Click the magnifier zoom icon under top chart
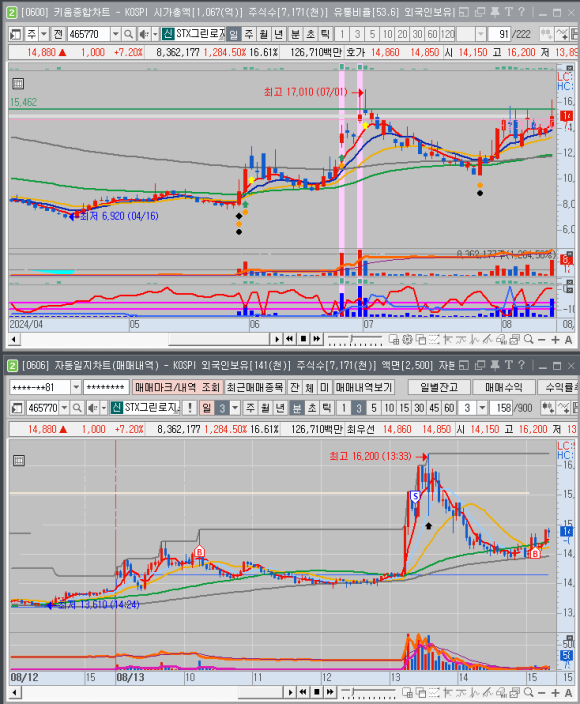Image resolution: width=580 pixels, height=704 pixels. 529,340
